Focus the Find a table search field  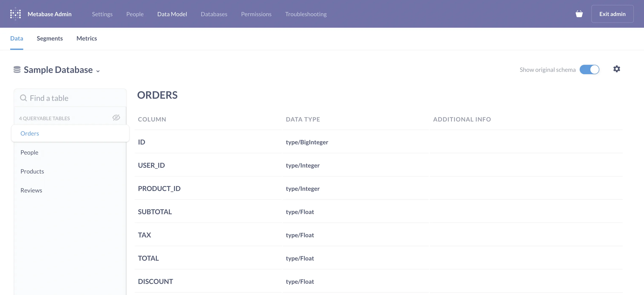point(70,98)
